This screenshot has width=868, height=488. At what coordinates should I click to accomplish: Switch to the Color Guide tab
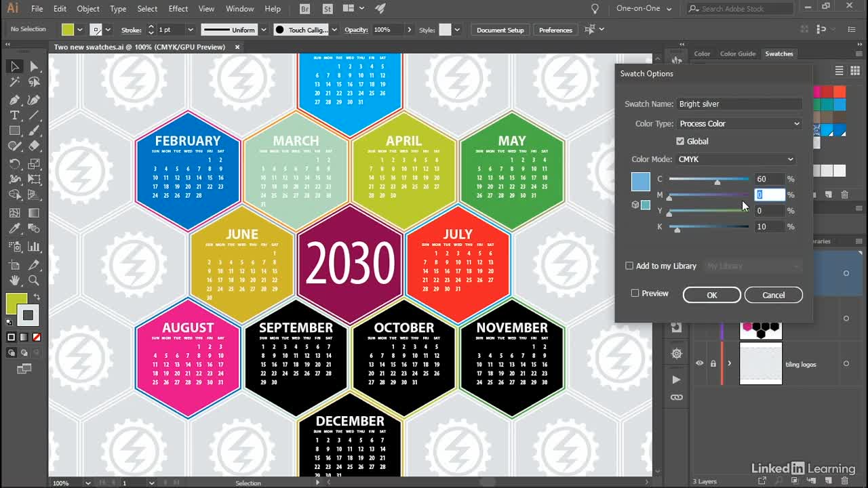tap(738, 54)
